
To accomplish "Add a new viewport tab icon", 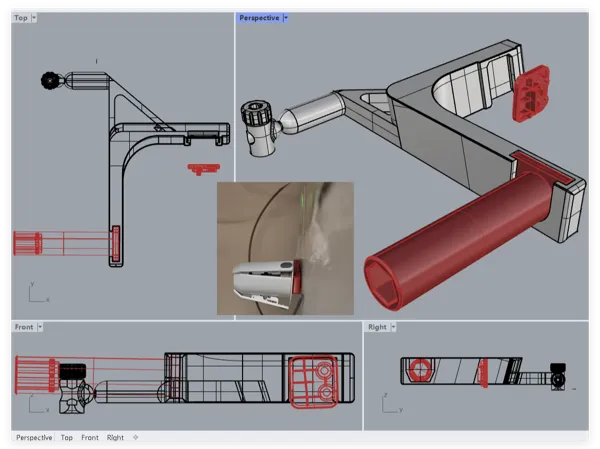I will [x=135, y=437].
